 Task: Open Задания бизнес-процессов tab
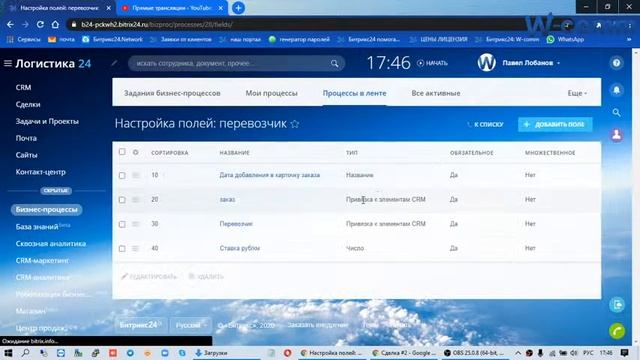click(x=172, y=93)
